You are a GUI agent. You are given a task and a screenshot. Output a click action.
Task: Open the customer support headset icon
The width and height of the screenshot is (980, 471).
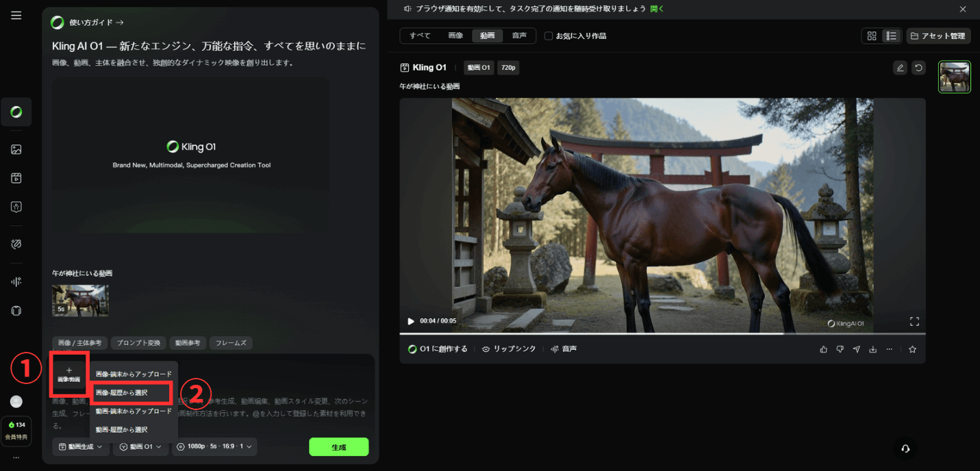[905, 448]
